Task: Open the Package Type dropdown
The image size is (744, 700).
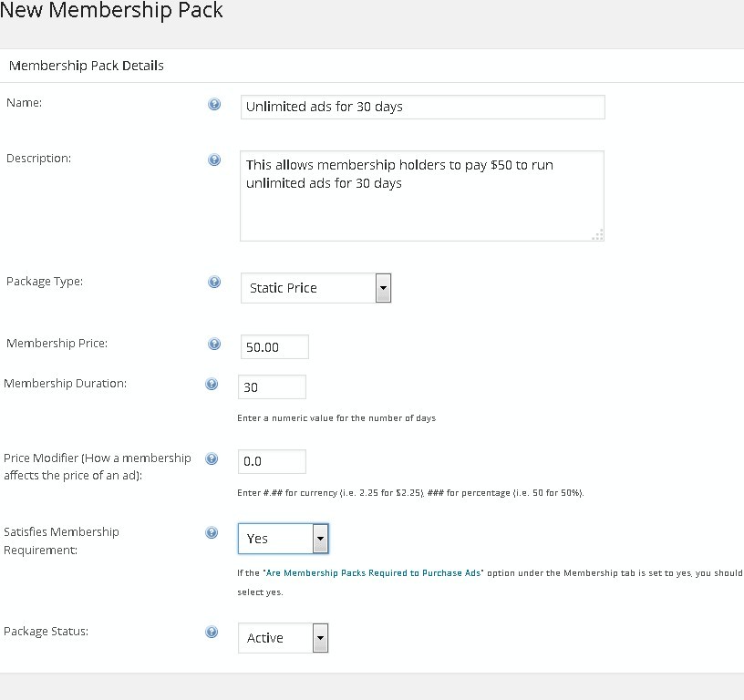Action: click(x=315, y=288)
